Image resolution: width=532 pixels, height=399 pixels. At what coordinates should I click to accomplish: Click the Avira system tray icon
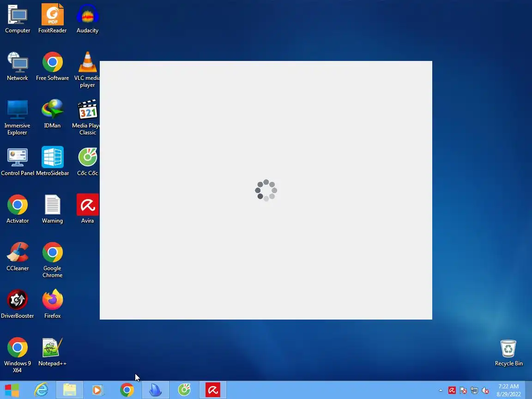pyautogui.click(x=452, y=391)
